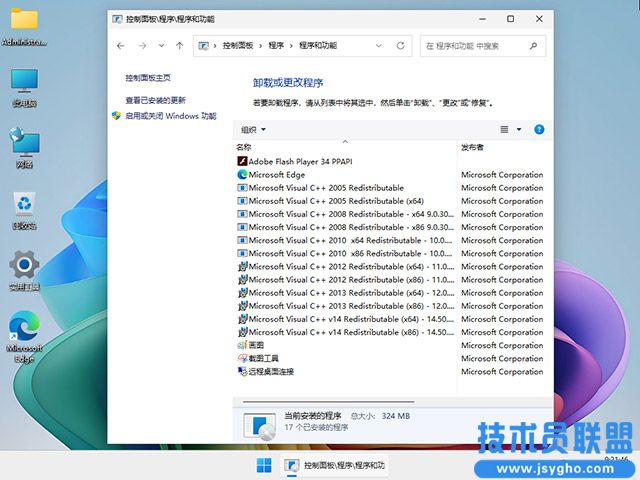The image size is (640, 480).
Task: Click icon of Visual C++ 2012 (x86) entry
Action: pyautogui.click(x=242, y=280)
